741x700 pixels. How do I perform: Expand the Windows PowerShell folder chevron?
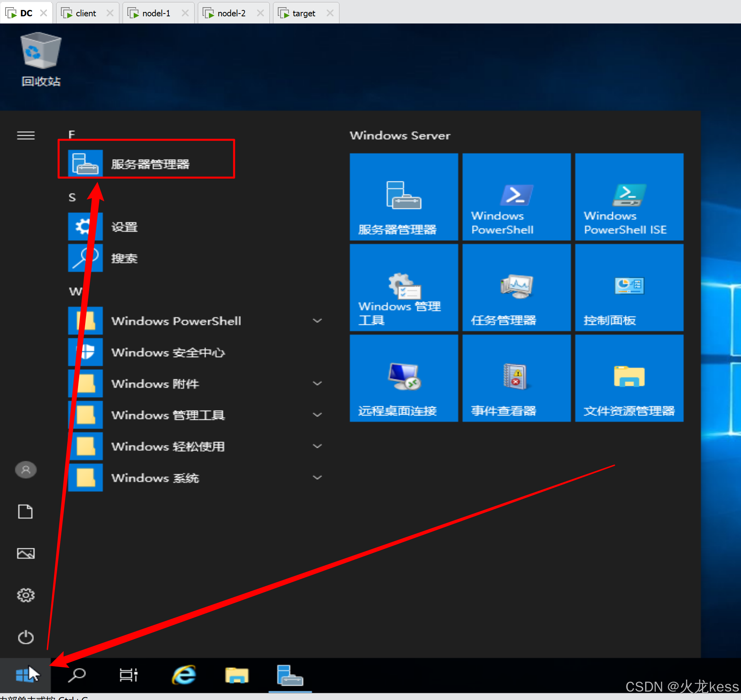317,321
